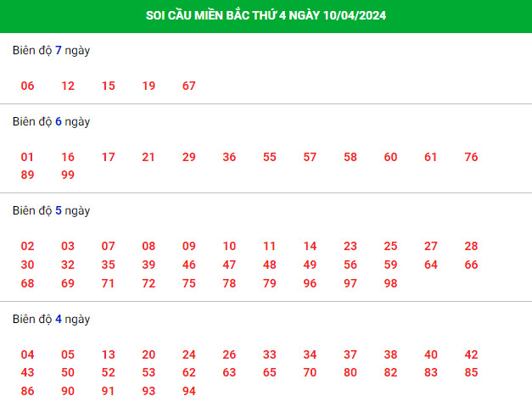Select number 24 in the 4-day section
The image size is (532, 407).
click(189, 354)
